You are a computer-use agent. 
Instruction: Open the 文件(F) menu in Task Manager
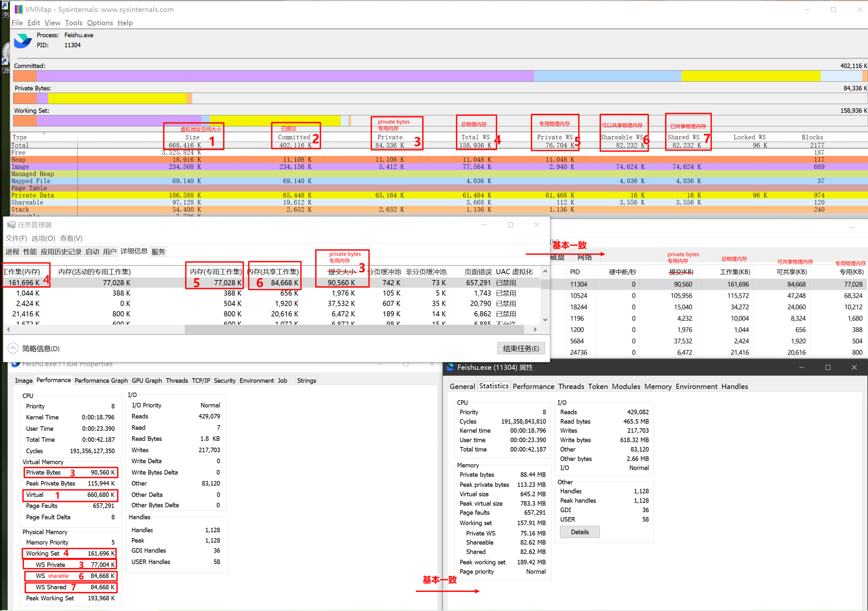[x=16, y=238]
